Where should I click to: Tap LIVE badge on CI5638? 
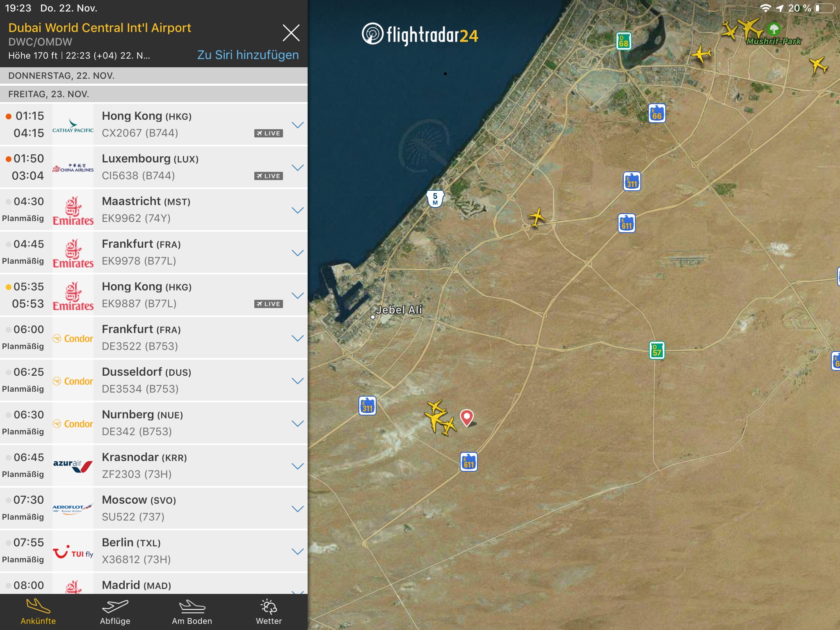tap(269, 176)
